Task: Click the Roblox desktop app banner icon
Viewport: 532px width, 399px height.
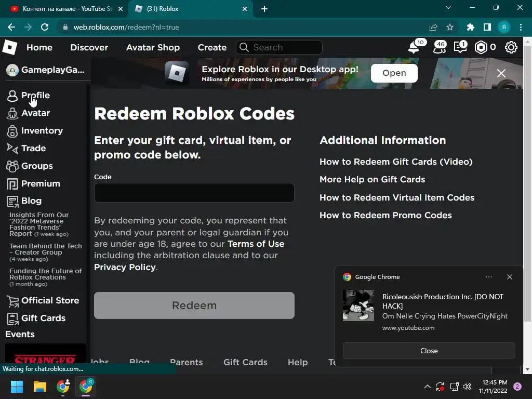Action: pos(177,73)
